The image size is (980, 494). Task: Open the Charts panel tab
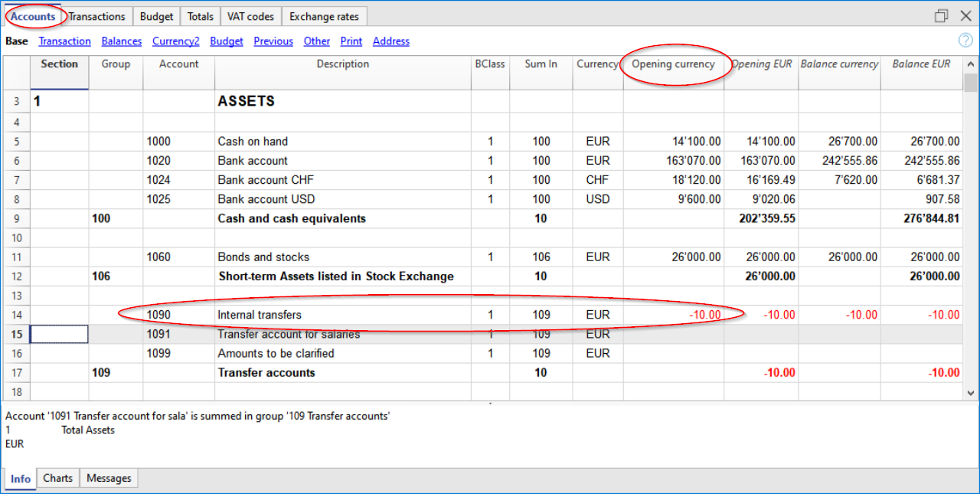tap(57, 478)
